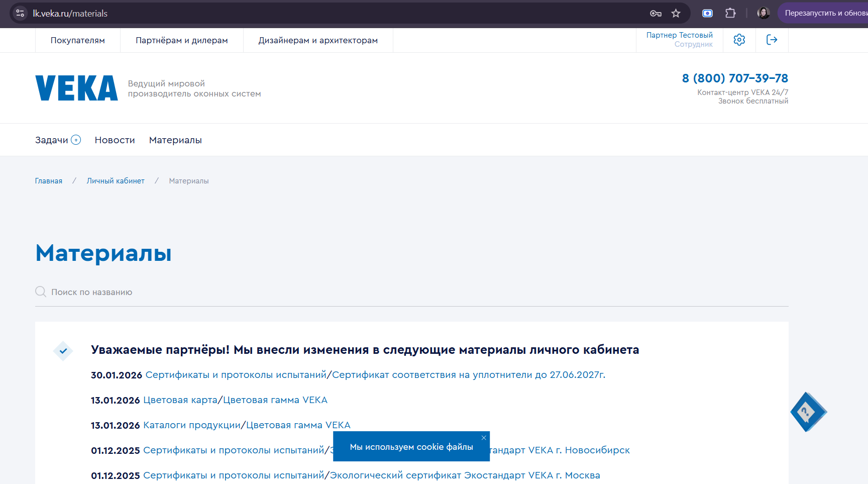Click the browser address bar URL
The height and width of the screenshot is (484, 868).
coord(70,14)
